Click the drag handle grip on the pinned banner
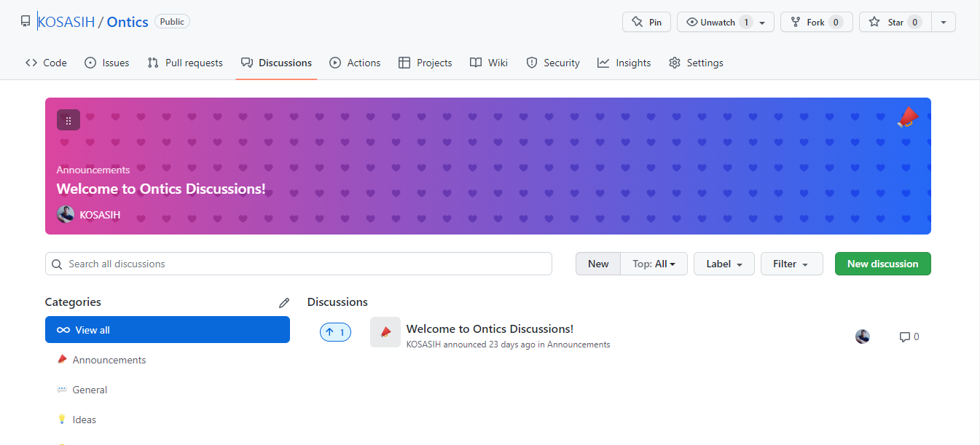This screenshot has height=445, width=980. 68,120
